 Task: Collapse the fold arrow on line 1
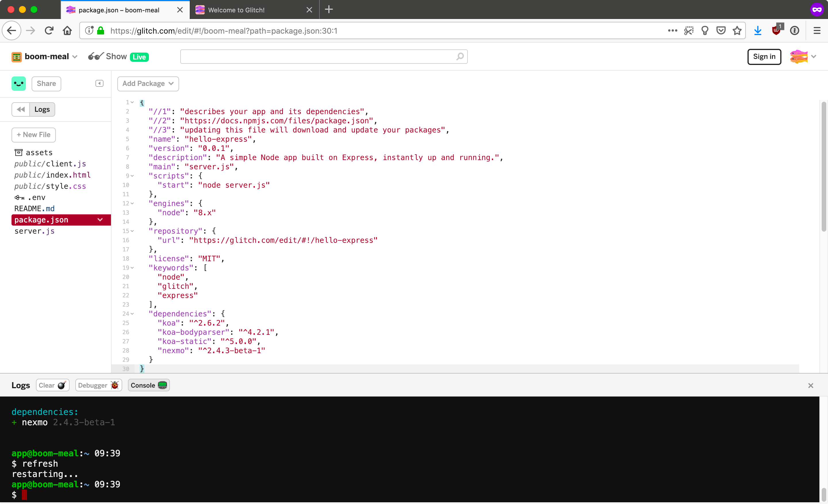point(133,102)
